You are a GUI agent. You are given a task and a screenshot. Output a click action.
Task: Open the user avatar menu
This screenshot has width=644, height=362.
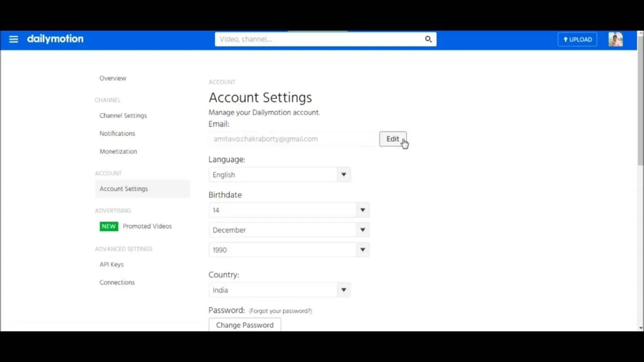click(x=615, y=39)
